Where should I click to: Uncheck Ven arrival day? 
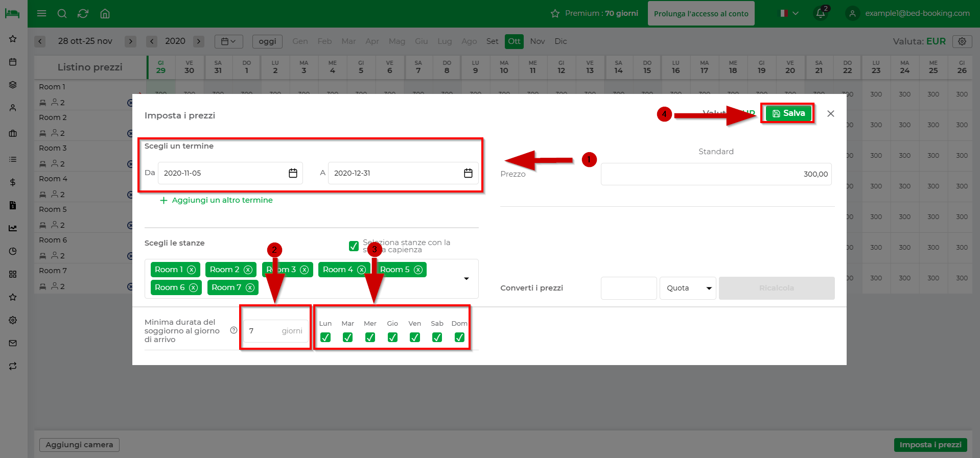point(415,337)
